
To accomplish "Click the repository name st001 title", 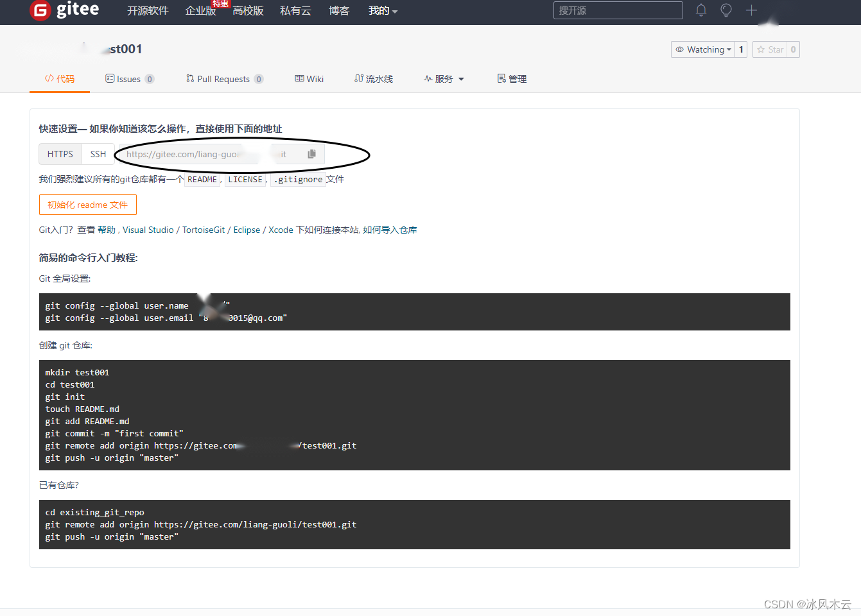I will [125, 49].
